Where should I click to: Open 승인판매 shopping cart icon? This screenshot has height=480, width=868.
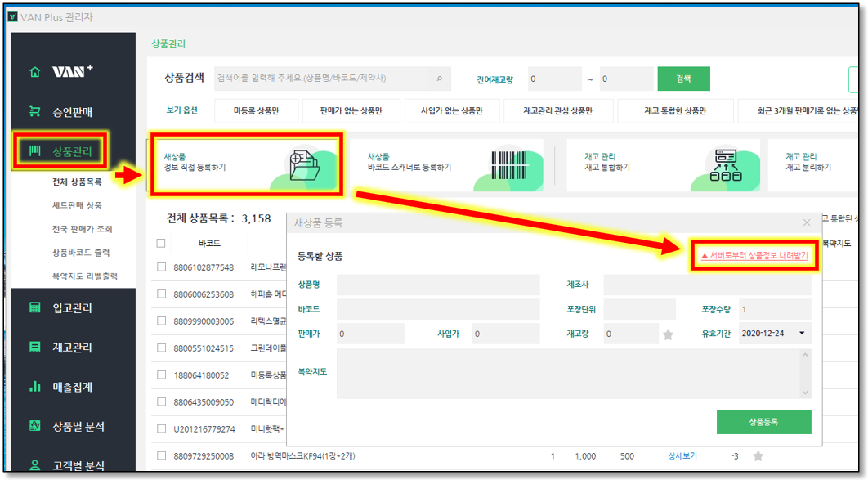tap(34, 111)
